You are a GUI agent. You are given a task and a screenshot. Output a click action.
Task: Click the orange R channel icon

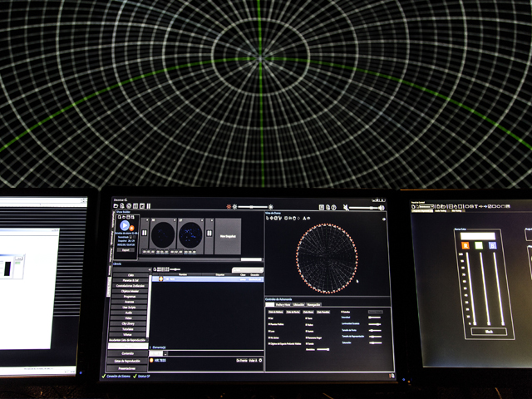[x=465, y=245]
